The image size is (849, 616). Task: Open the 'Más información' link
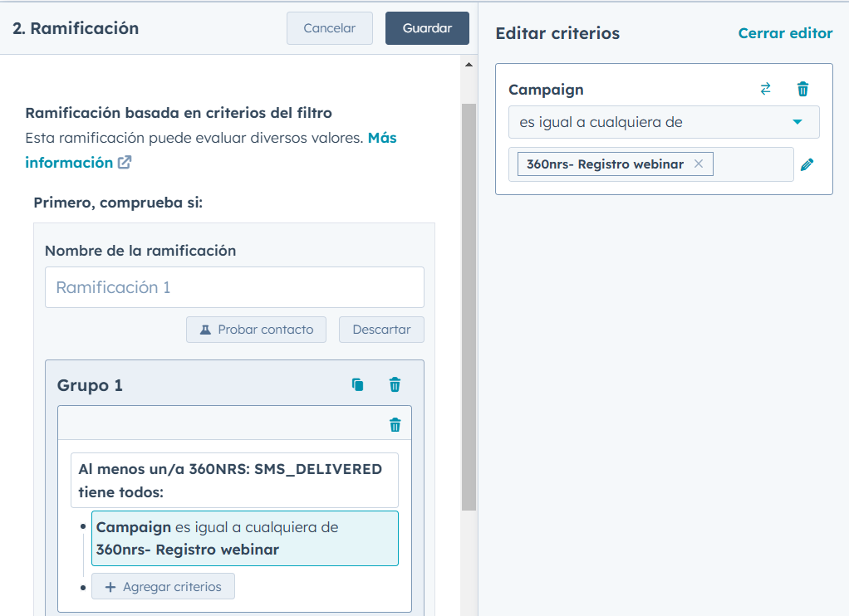pos(381,138)
